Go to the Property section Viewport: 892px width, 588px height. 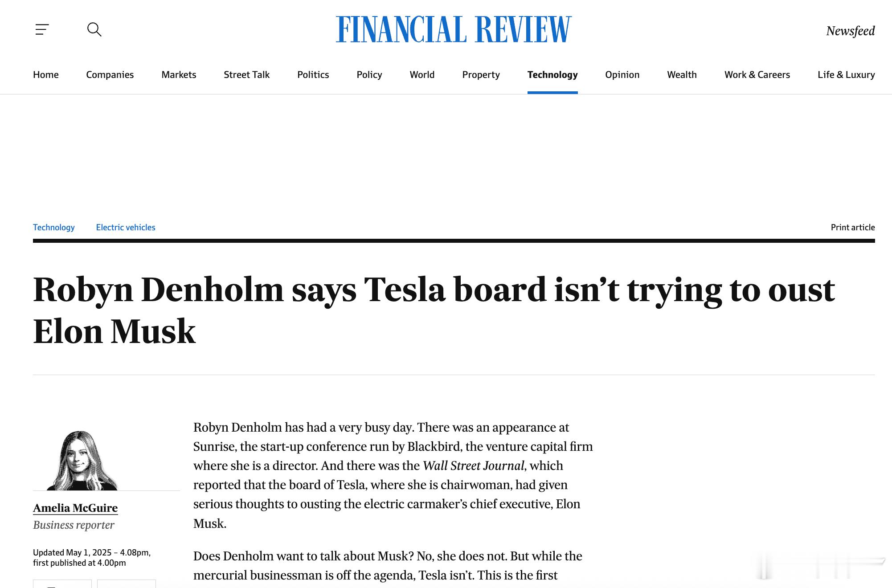click(x=481, y=75)
